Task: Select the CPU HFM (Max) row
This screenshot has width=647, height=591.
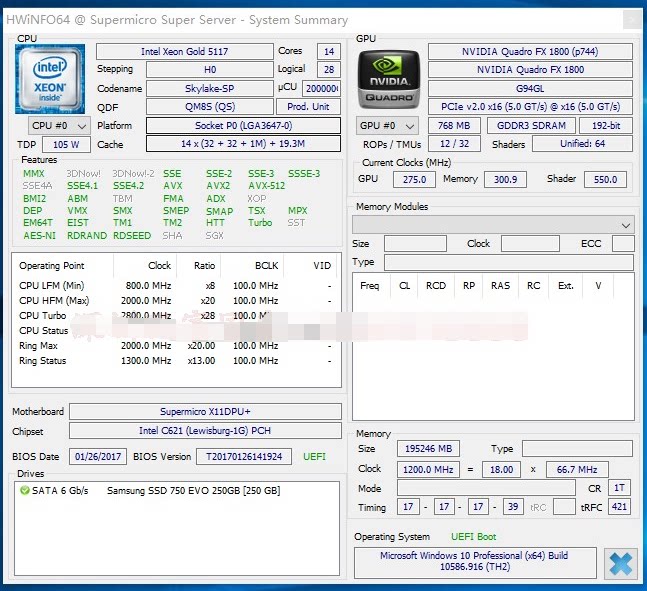Action: pos(176,300)
